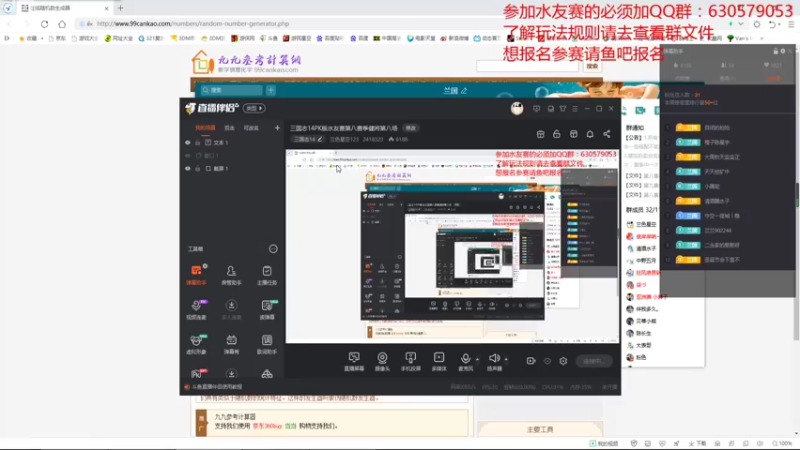The width and height of the screenshot is (800, 450).
Task: Click the plus button beside QQ search
Action: coord(271,90)
